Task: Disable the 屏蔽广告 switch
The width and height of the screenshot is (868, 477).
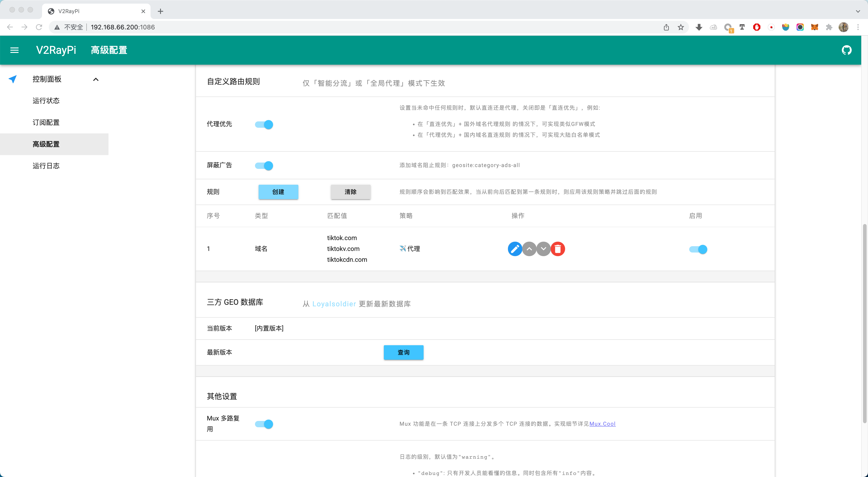Action: 264,166
